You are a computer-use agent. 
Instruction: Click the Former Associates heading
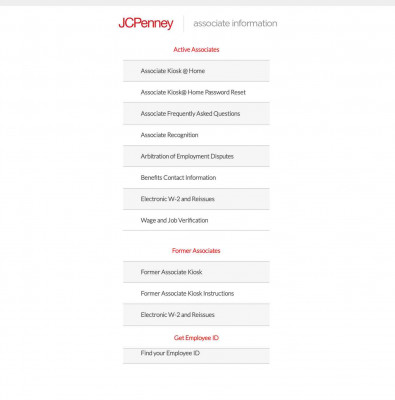tap(196, 251)
